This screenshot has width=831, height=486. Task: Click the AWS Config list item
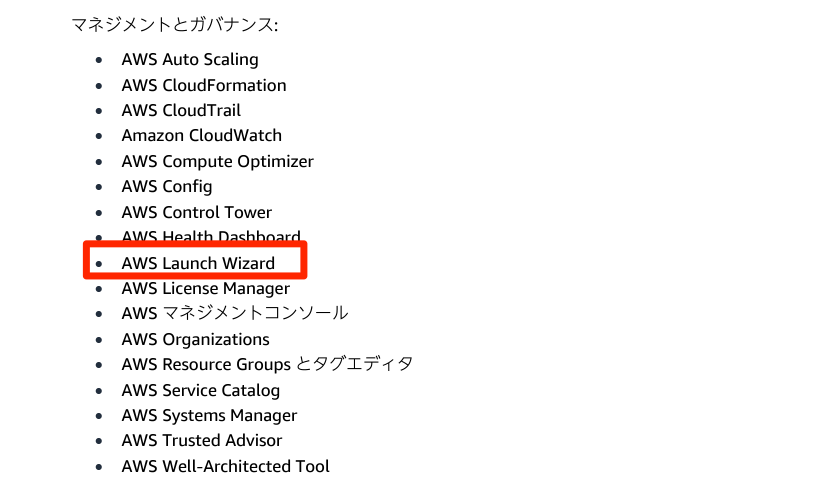[167, 187]
